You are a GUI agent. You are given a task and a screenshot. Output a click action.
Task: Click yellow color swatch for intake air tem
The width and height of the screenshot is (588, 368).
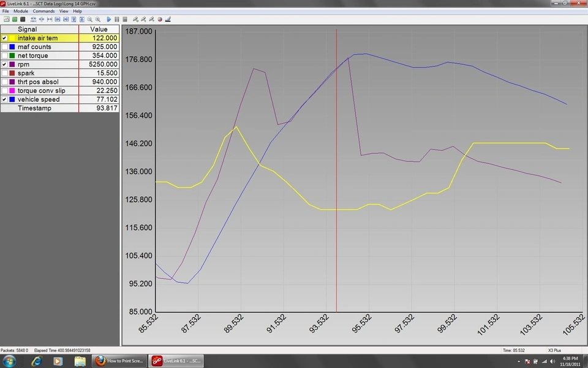coord(12,38)
